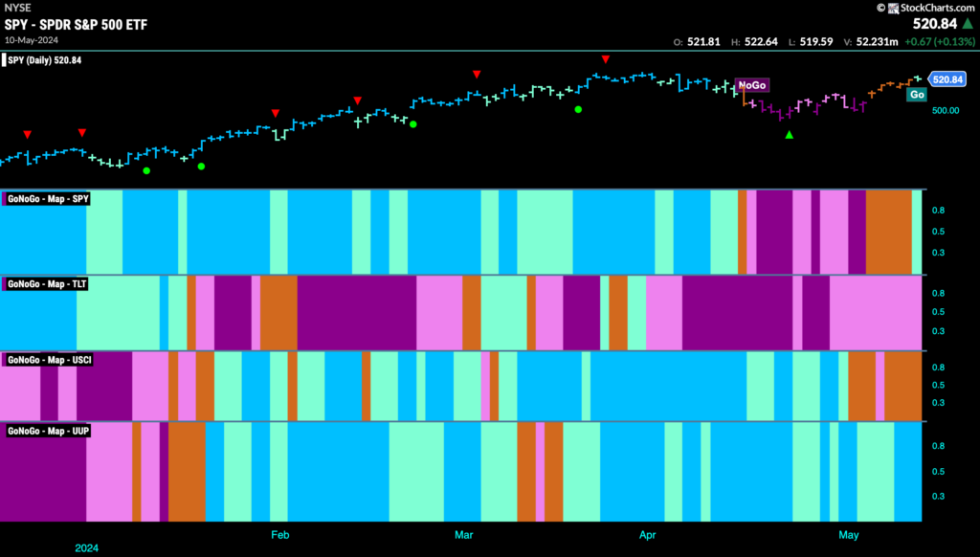
Task: Select the GoNoGo - Map - SPY panel label
Action: click(48, 199)
